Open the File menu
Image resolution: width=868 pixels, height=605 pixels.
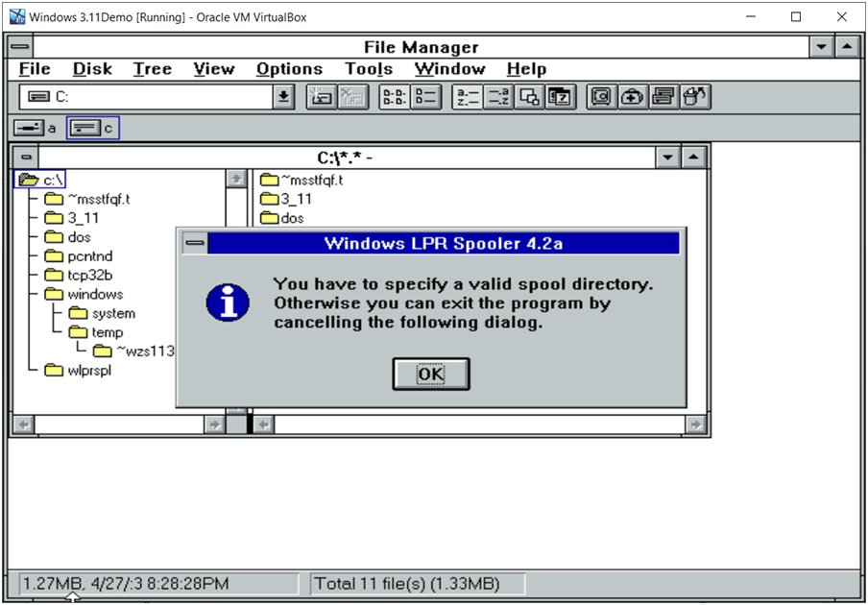(35, 68)
